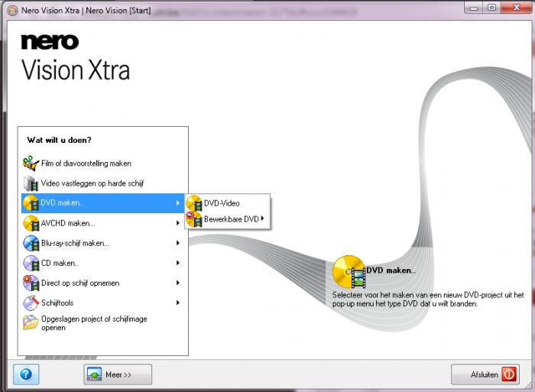Select the Schijftools entry
This screenshot has height=392, width=535.
[102, 303]
